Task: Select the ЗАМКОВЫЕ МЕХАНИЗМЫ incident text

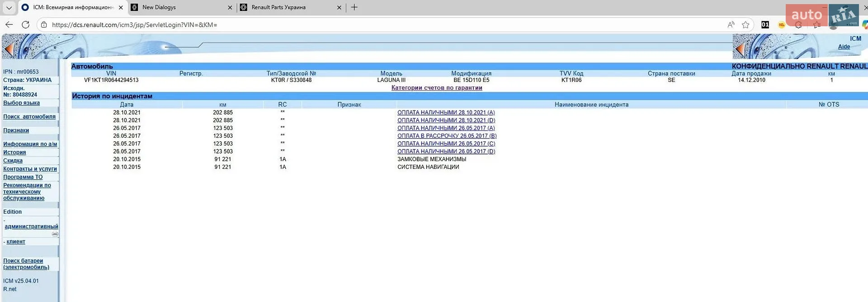Action: 432,159
